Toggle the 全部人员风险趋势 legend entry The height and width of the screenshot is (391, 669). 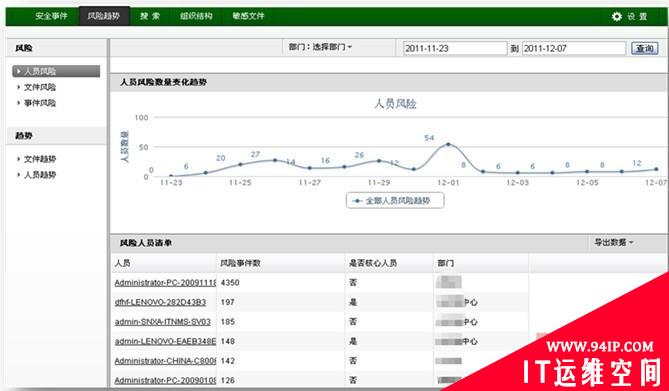point(395,201)
